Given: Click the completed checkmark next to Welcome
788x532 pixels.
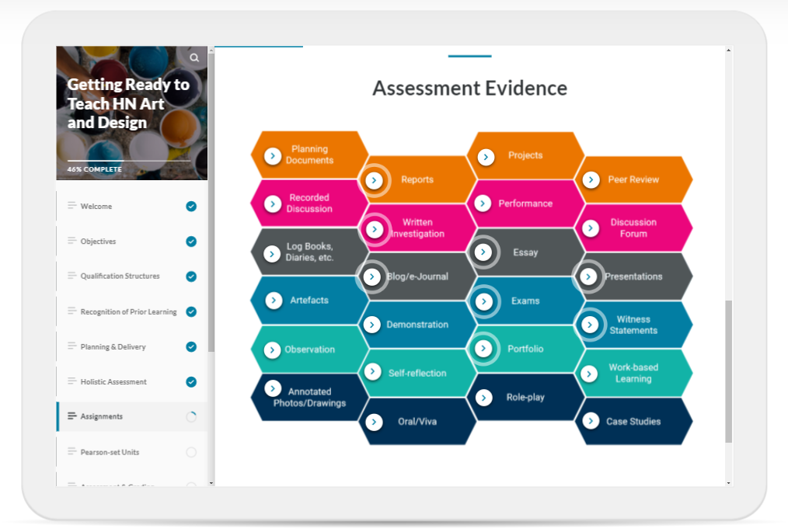Looking at the screenshot, I should pos(191,207).
